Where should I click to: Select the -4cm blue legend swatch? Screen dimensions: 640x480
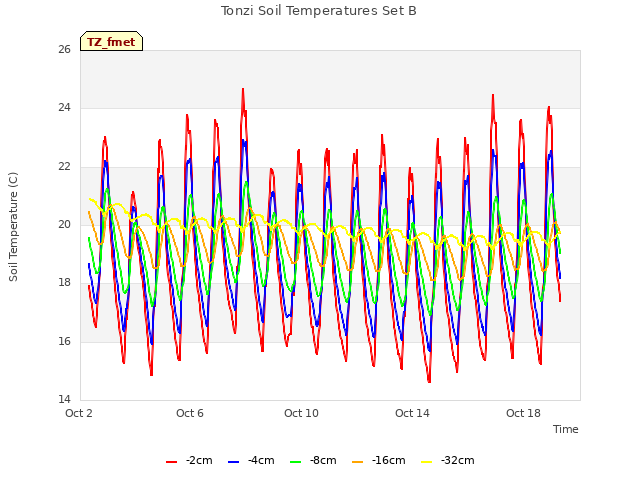point(233,462)
